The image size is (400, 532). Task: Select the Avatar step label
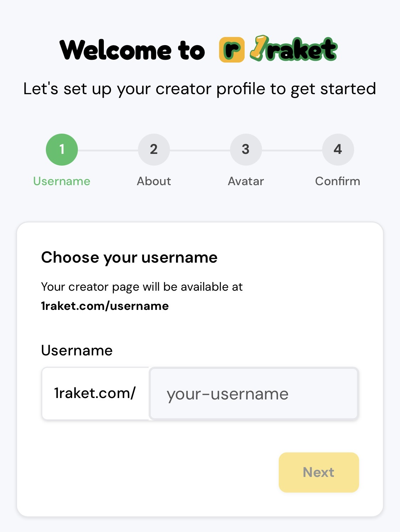246,181
